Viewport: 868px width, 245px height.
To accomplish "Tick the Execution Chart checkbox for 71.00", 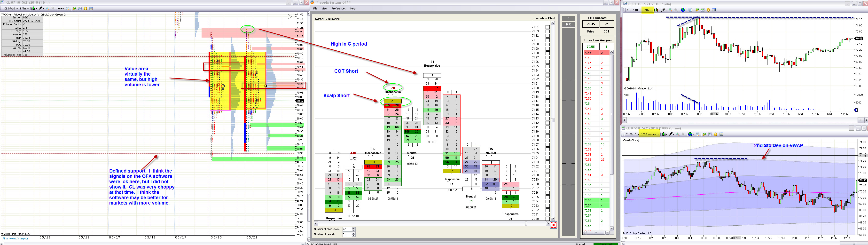I will pyautogui.click(x=547, y=175).
